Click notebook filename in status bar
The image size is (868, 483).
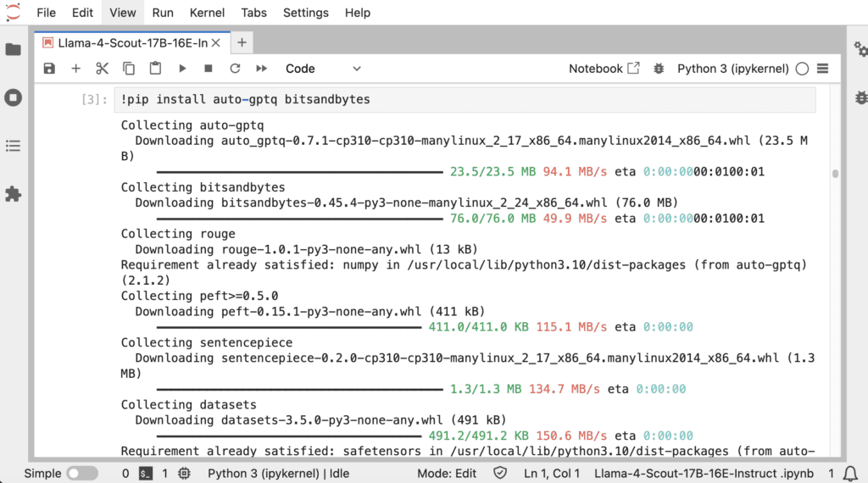click(704, 474)
